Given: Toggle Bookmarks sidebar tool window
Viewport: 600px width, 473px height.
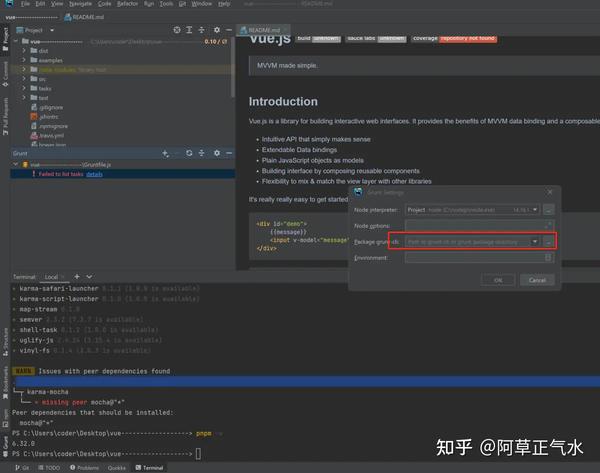Looking at the screenshot, I should pyautogui.click(x=5, y=383).
